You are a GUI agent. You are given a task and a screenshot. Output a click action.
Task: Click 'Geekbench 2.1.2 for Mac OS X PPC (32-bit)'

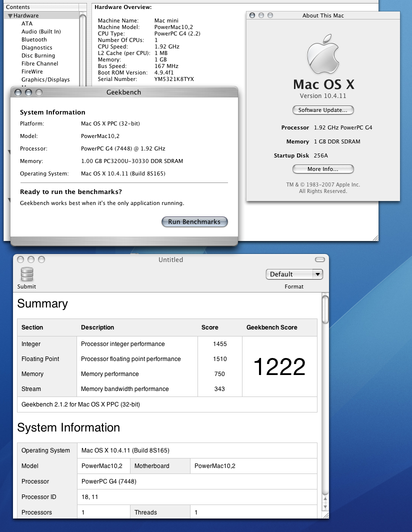[81, 404]
